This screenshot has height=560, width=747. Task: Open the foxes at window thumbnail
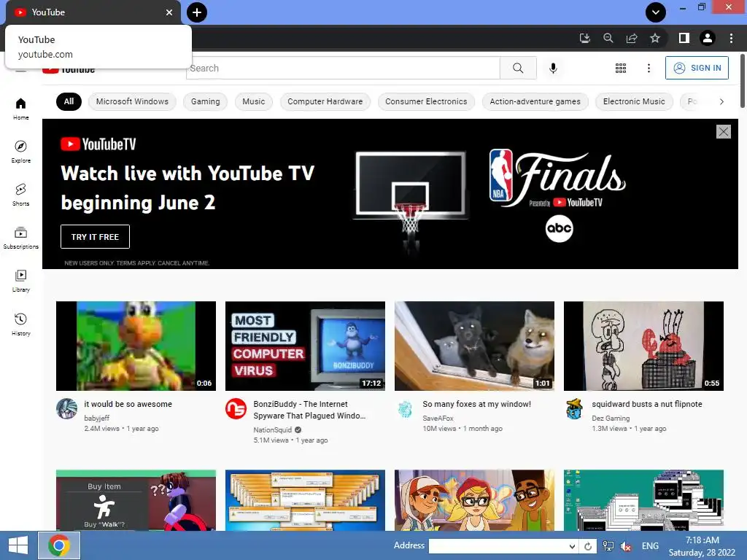point(474,346)
